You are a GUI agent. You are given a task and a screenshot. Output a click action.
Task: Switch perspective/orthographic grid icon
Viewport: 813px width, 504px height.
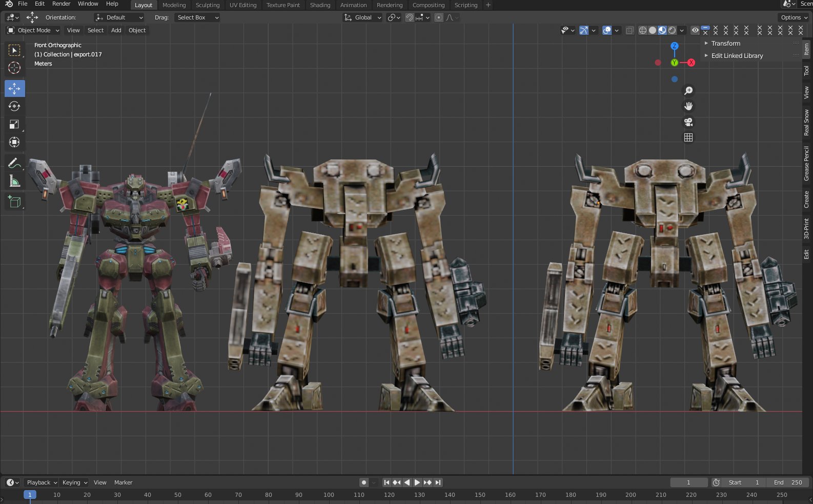point(688,137)
